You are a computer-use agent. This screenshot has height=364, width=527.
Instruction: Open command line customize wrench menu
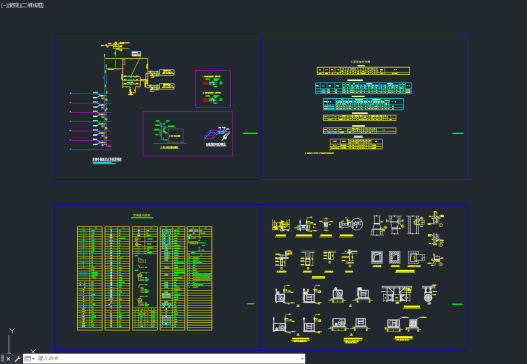pos(17,359)
